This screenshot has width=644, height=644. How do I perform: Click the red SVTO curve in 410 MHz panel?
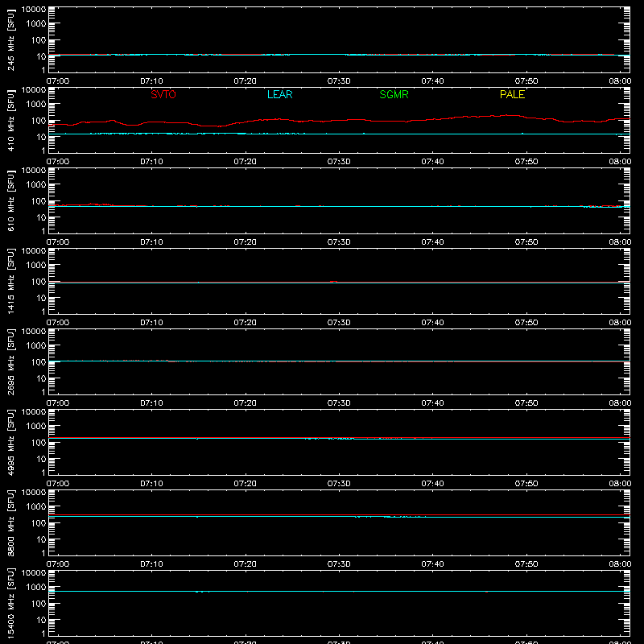point(339,120)
